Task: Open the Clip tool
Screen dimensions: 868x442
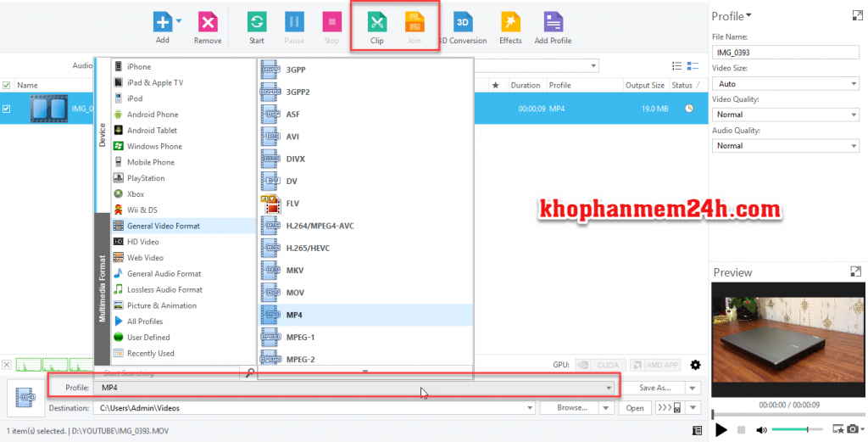Action: click(x=377, y=23)
